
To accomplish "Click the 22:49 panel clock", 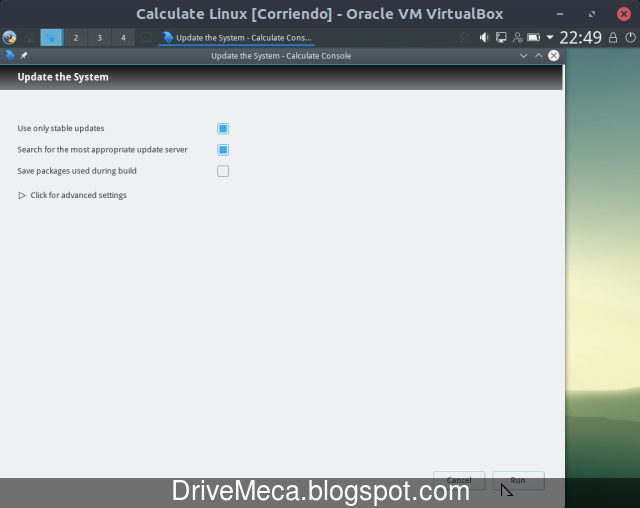I will point(580,38).
